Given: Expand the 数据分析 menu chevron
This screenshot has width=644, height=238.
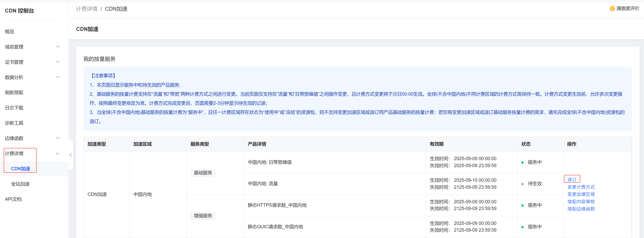Looking at the screenshot, I should [58, 77].
